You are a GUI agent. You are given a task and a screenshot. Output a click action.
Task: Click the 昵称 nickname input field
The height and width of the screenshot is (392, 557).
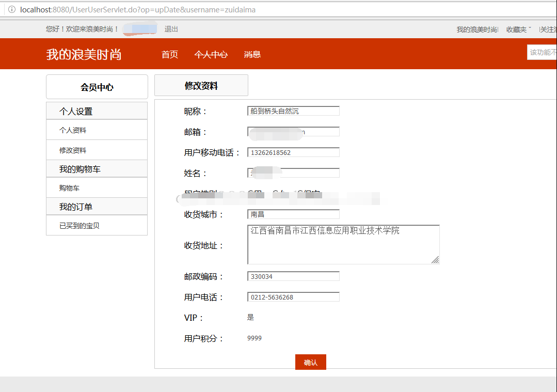click(293, 111)
